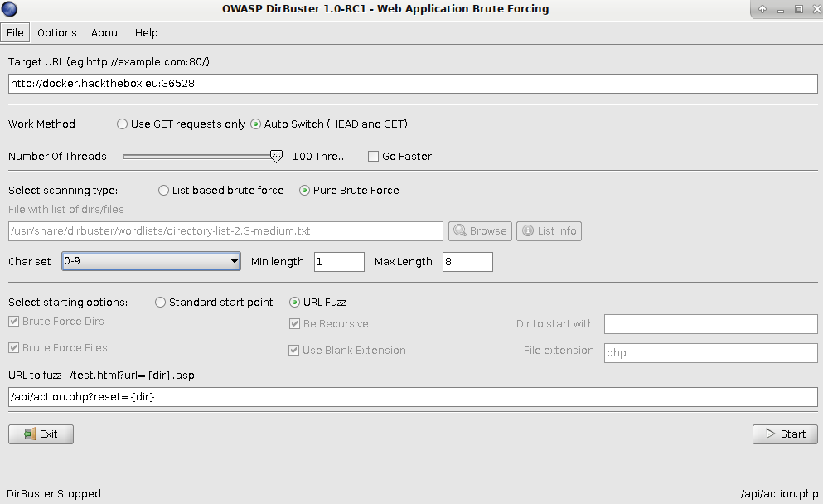Select 'Pure Brute Force' scanning type
The width and height of the screenshot is (823, 504).
pos(305,190)
